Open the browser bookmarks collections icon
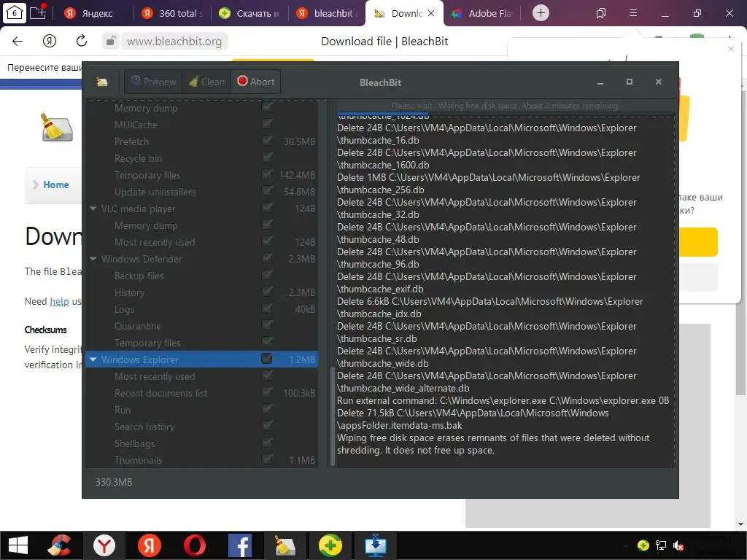 click(601, 13)
